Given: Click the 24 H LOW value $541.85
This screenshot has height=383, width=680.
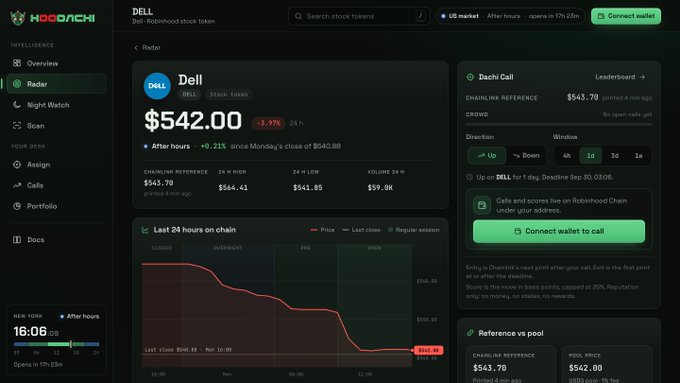Looking at the screenshot, I should 307,188.
